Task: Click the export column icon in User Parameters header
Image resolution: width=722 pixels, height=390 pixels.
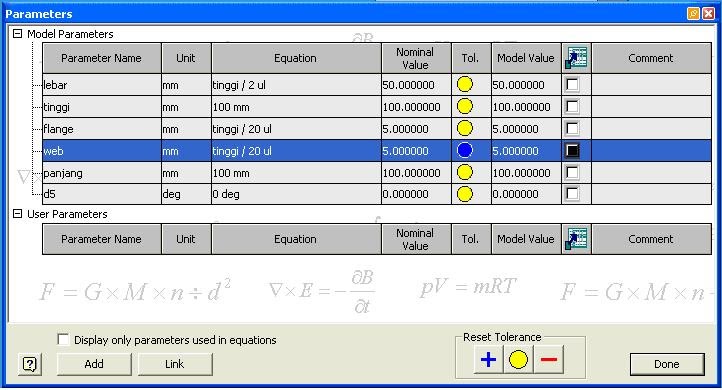Action: (576, 239)
